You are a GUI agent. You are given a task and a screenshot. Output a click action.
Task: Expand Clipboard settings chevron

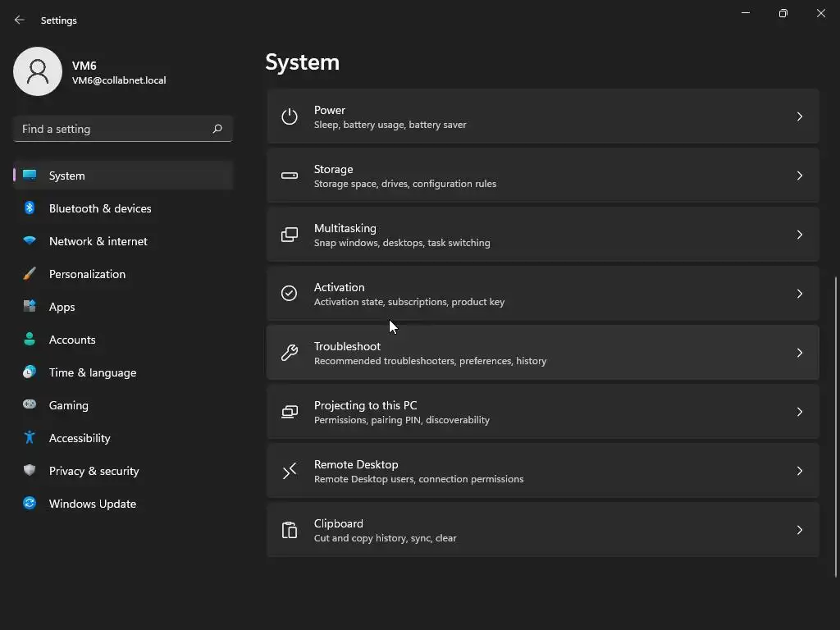point(799,530)
